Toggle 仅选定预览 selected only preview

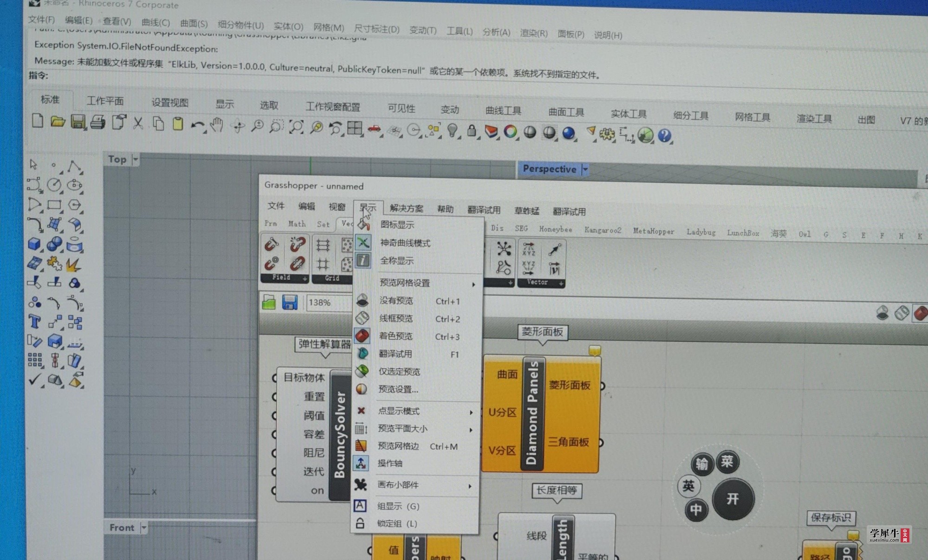coord(399,372)
